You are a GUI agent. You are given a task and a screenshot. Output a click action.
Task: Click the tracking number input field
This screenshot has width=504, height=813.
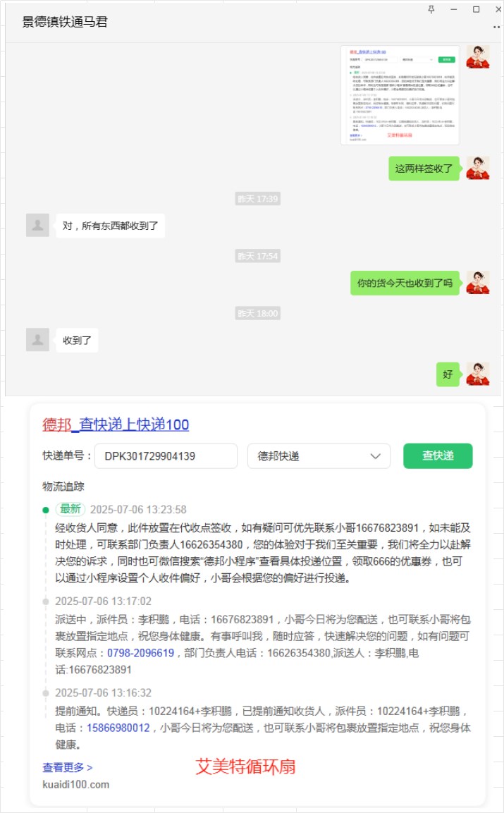tap(166, 456)
